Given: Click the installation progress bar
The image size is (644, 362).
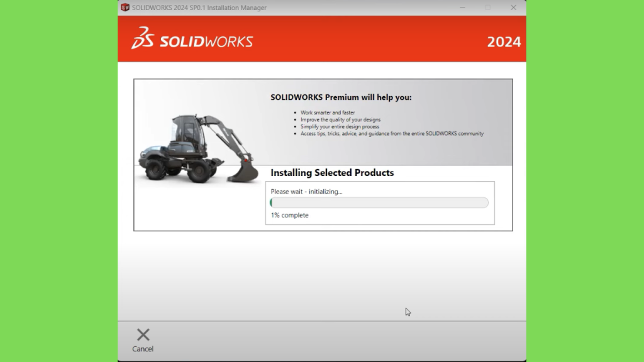Looking at the screenshot, I should click(379, 203).
